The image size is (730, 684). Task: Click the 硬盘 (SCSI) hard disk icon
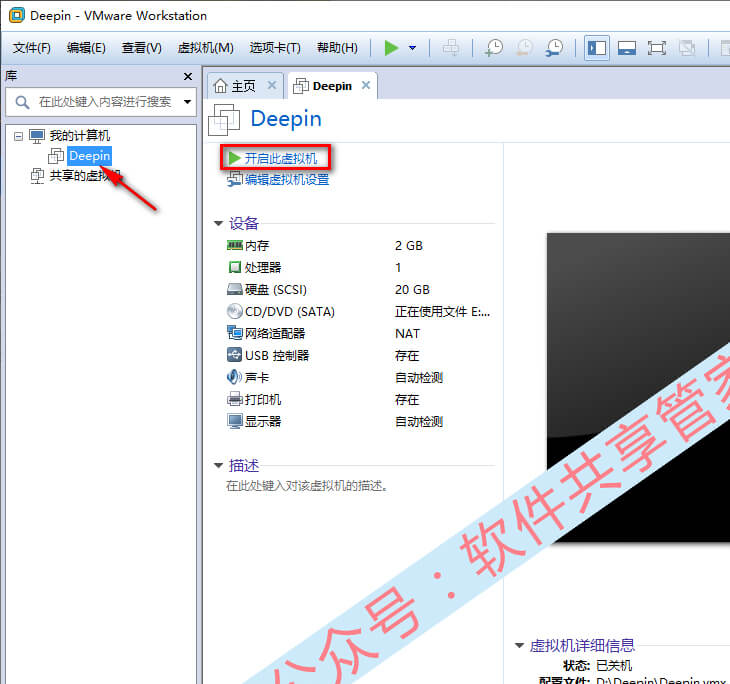235,290
